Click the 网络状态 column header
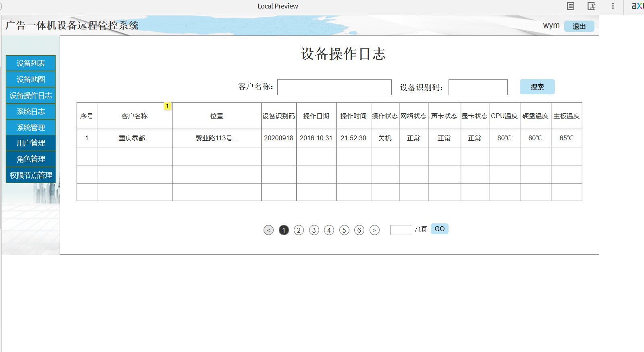The height and width of the screenshot is (352, 644). (413, 116)
